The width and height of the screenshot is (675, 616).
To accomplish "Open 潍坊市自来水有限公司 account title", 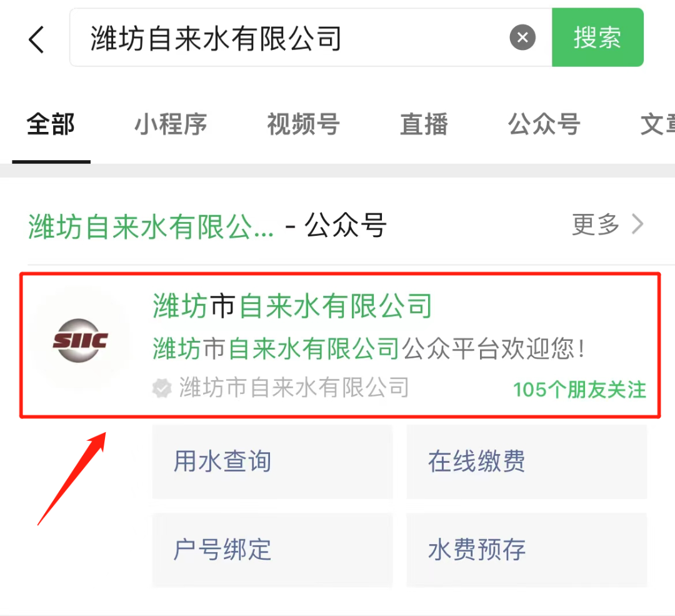I will pos(292,306).
